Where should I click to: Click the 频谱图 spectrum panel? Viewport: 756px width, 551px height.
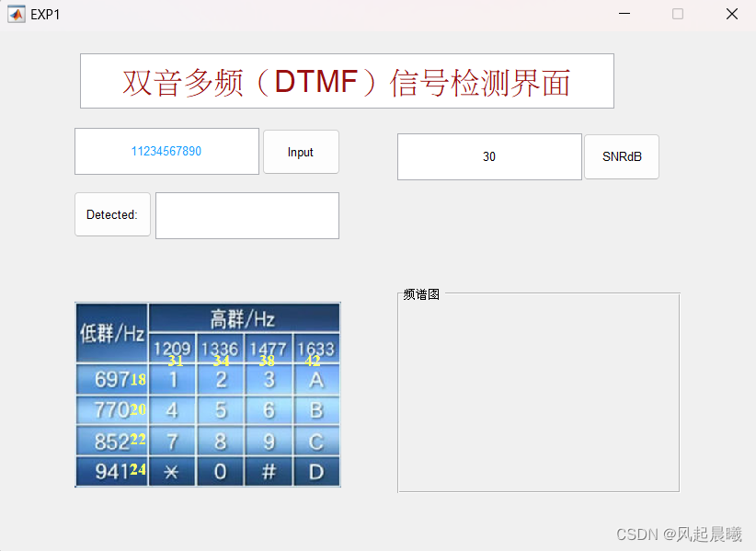[x=538, y=391]
